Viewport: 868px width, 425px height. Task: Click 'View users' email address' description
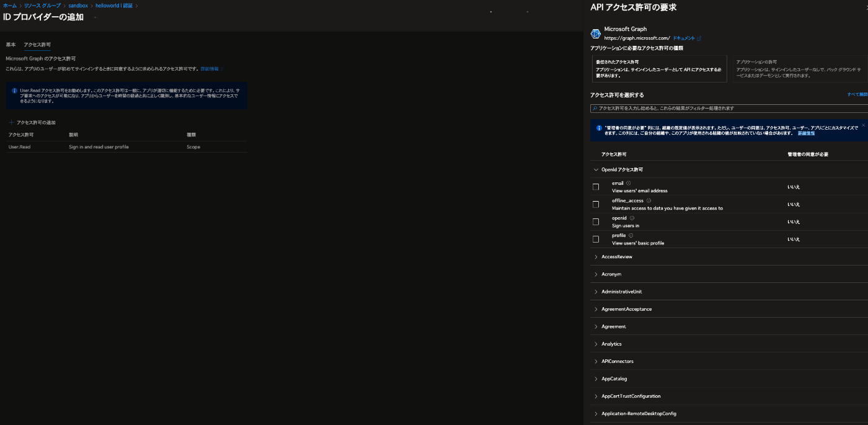pos(640,190)
